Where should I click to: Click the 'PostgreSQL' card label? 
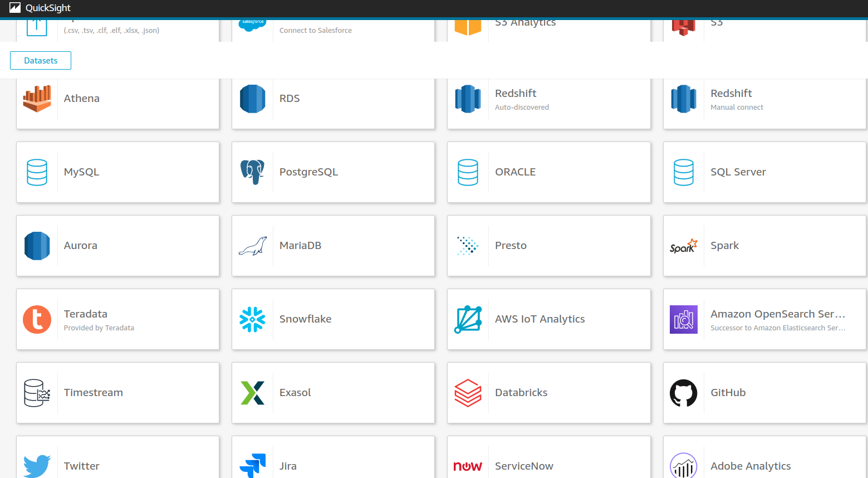(308, 172)
